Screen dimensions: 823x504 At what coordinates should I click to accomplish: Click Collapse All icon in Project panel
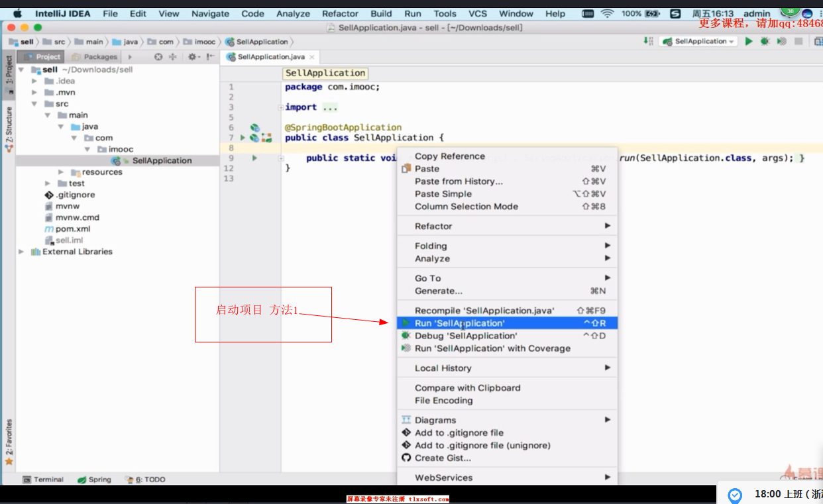coord(173,57)
